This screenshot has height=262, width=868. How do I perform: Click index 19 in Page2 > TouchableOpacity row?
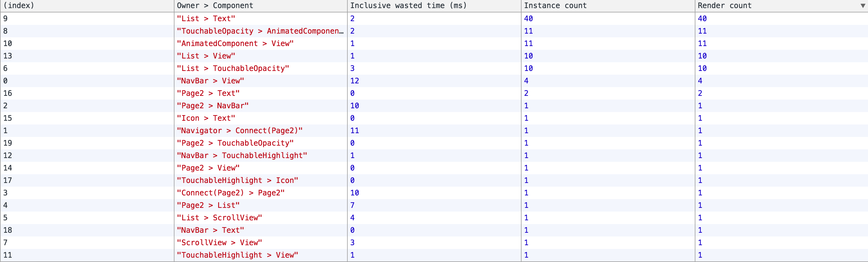pos(8,143)
